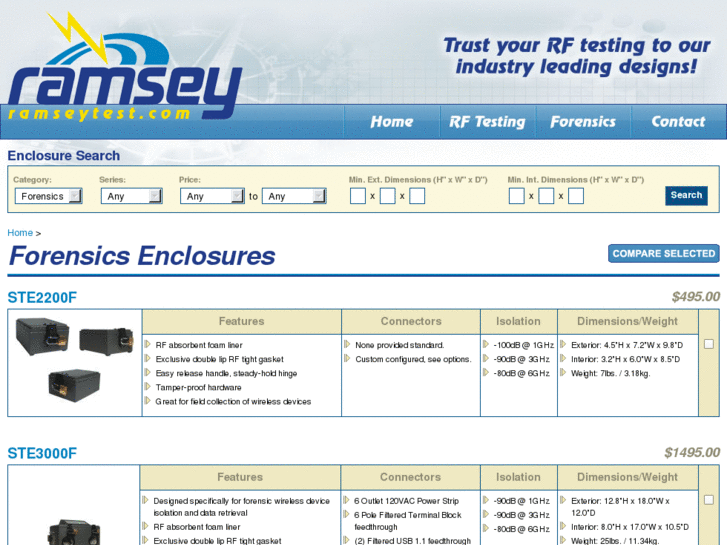Click '-100dB @ 1GHz' isolation value
The image size is (727, 545).
pos(523,345)
